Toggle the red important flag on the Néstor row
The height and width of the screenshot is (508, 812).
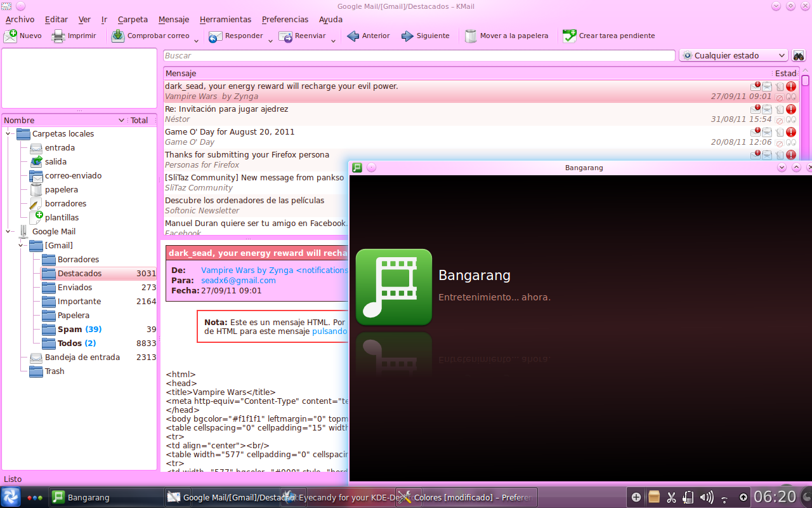click(791, 109)
